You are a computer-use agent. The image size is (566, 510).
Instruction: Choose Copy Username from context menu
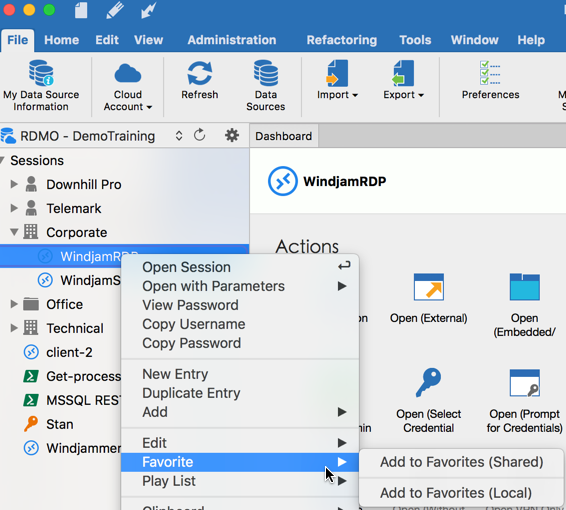coord(240,324)
